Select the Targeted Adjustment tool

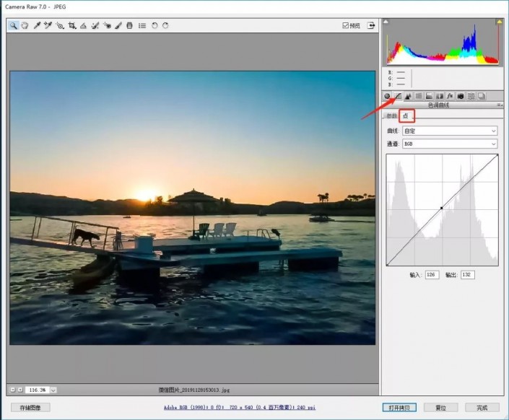tap(60, 25)
